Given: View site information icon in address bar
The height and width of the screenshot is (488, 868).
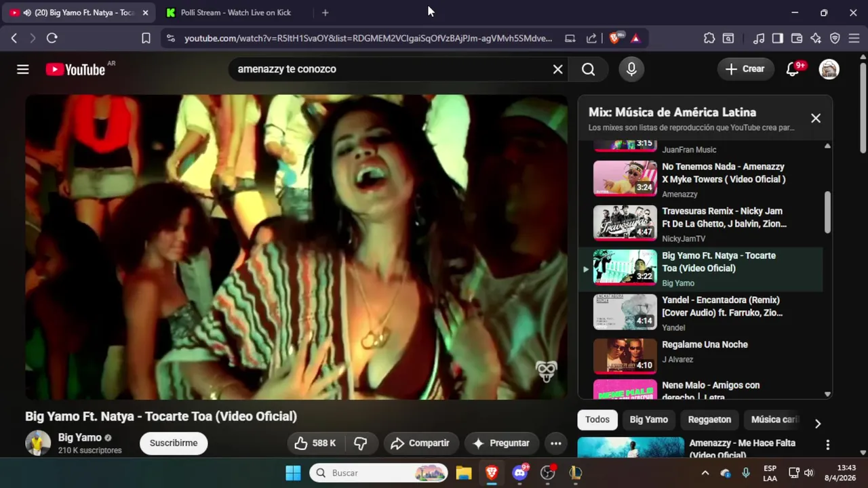Looking at the screenshot, I should [x=170, y=39].
